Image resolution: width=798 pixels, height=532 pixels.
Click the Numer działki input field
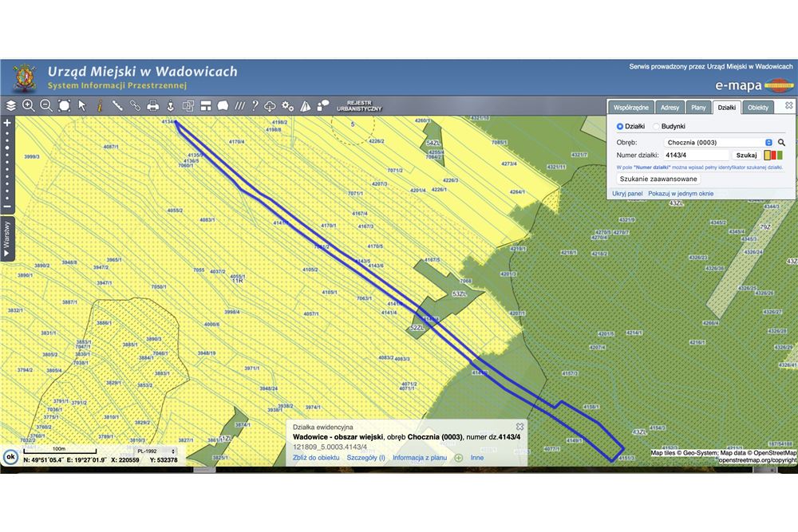(x=697, y=155)
